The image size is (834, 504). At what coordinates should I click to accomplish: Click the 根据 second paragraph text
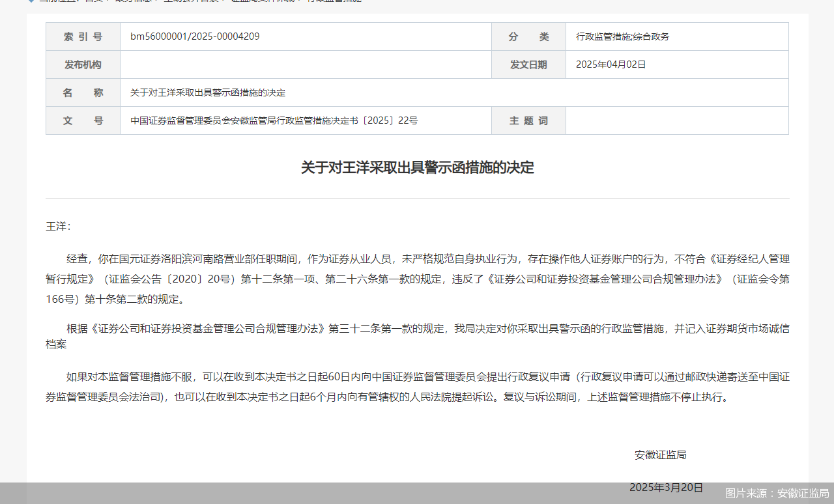(417, 329)
